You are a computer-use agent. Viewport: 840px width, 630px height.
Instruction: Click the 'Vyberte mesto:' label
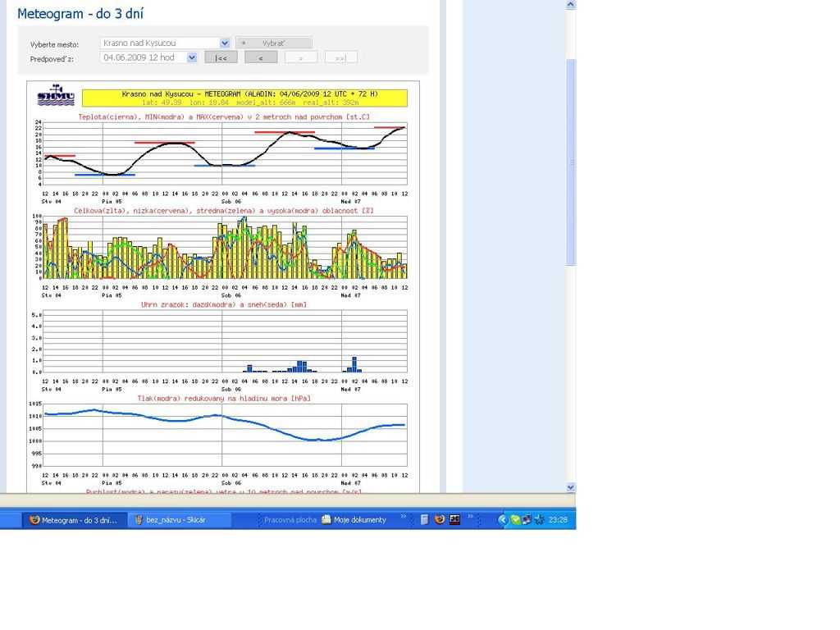coord(54,44)
